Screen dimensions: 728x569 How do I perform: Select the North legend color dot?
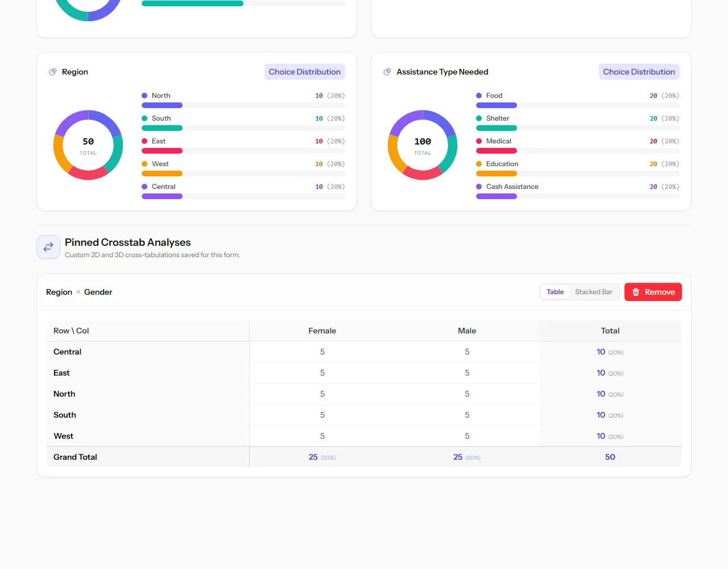(144, 96)
